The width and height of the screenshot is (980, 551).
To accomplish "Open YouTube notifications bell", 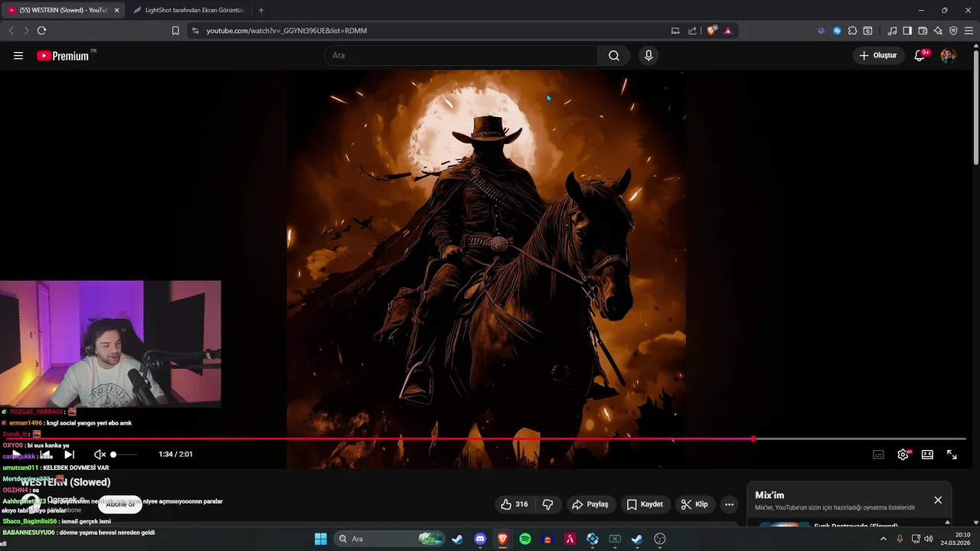I will (x=920, y=56).
